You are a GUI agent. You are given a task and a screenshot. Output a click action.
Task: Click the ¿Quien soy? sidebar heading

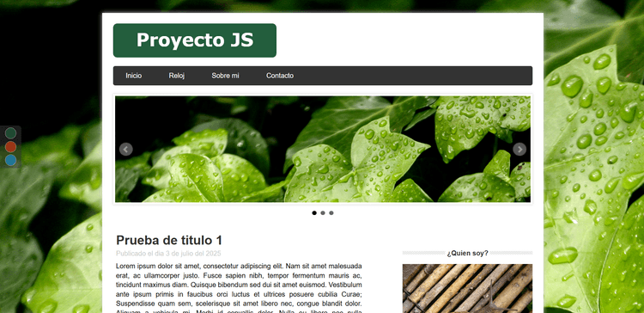(467, 253)
